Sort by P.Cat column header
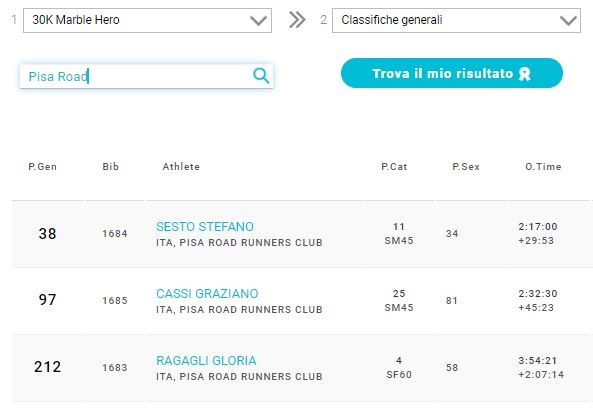 [x=394, y=167]
